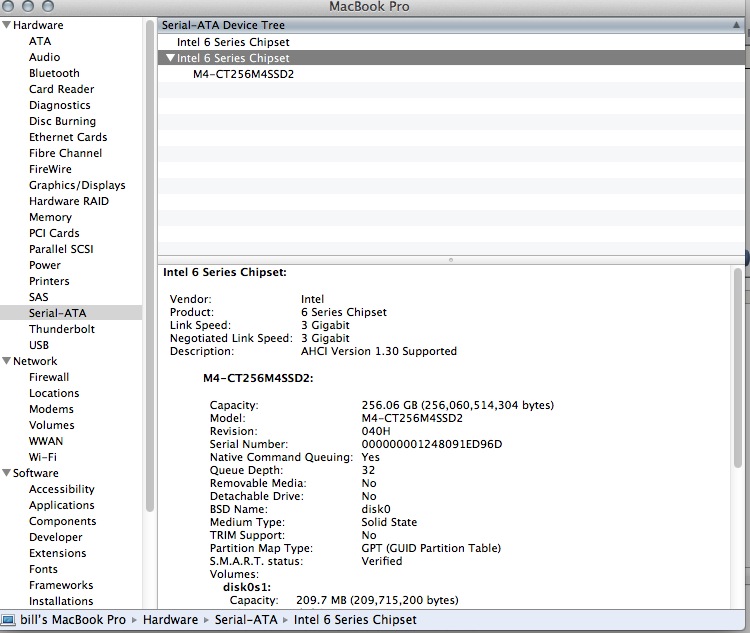Viewport: 750px width, 633px height.
Task: Click the Medium Type value Solid State
Action: coord(389,522)
